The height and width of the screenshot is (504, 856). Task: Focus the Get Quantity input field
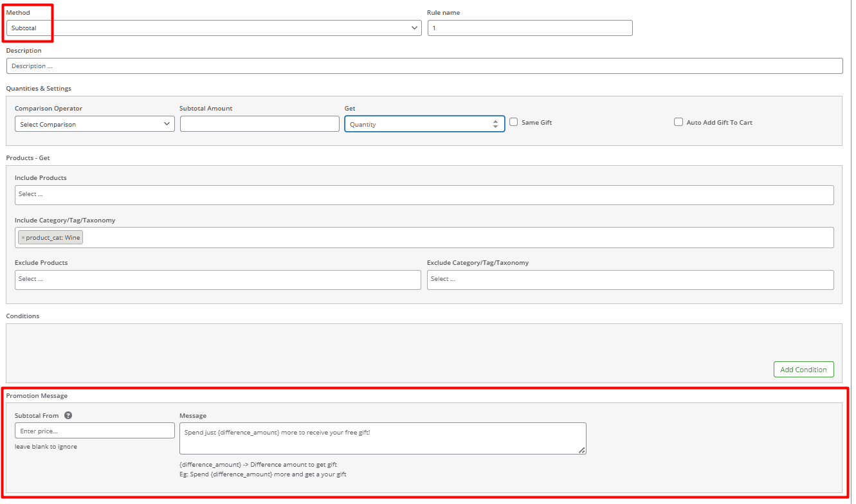tap(417, 124)
